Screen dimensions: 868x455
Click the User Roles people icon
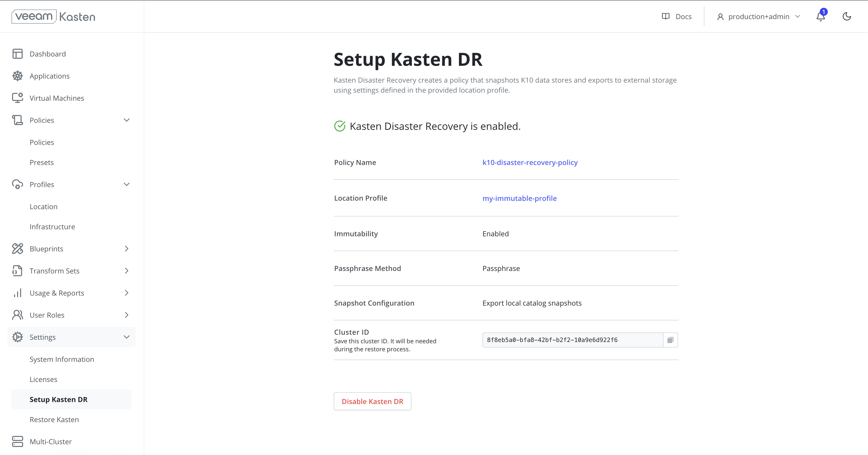click(18, 315)
